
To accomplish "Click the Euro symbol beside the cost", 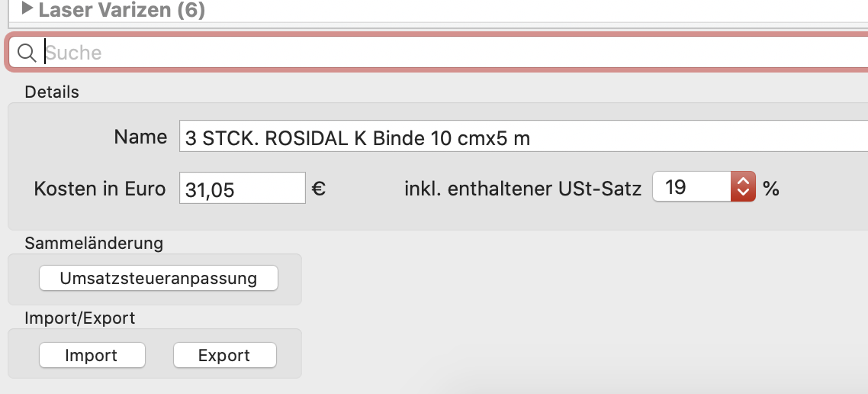I will pyautogui.click(x=318, y=189).
